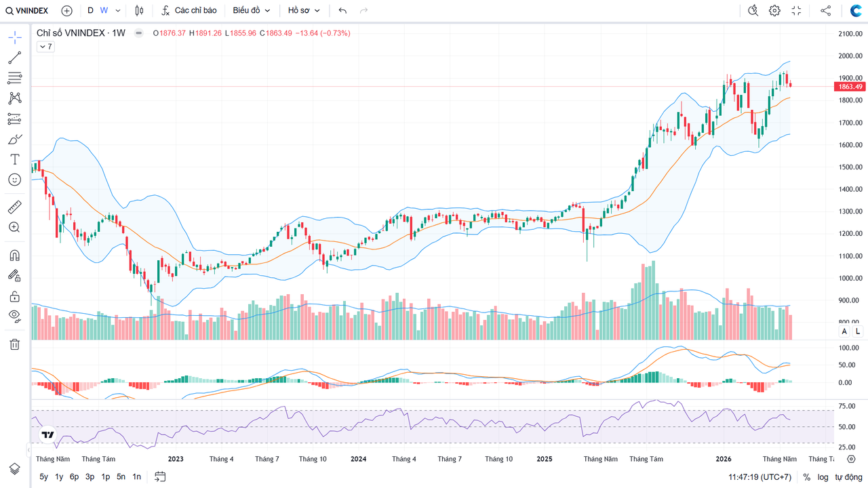Click the 2024 label on the time axis
Image resolution: width=868 pixels, height=488 pixels.
click(359, 459)
